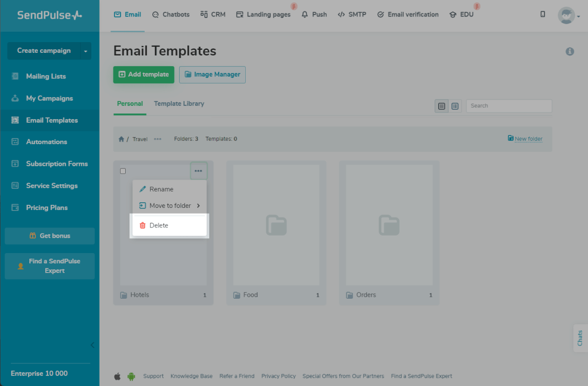
Task: Open the Food folder thumbnail
Action: (x=276, y=225)
